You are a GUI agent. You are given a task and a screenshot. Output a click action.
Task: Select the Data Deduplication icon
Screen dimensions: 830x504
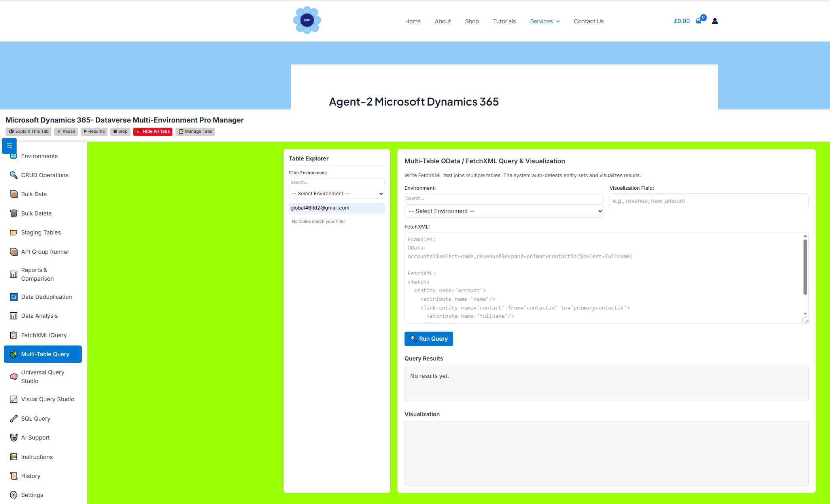(13, 296)
